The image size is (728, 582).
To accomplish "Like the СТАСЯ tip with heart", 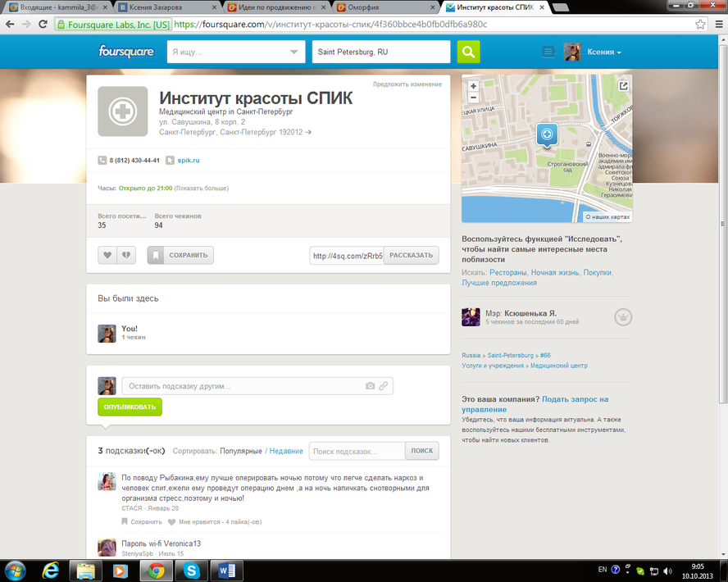I will pyautogui.click(x=171, y=521).
